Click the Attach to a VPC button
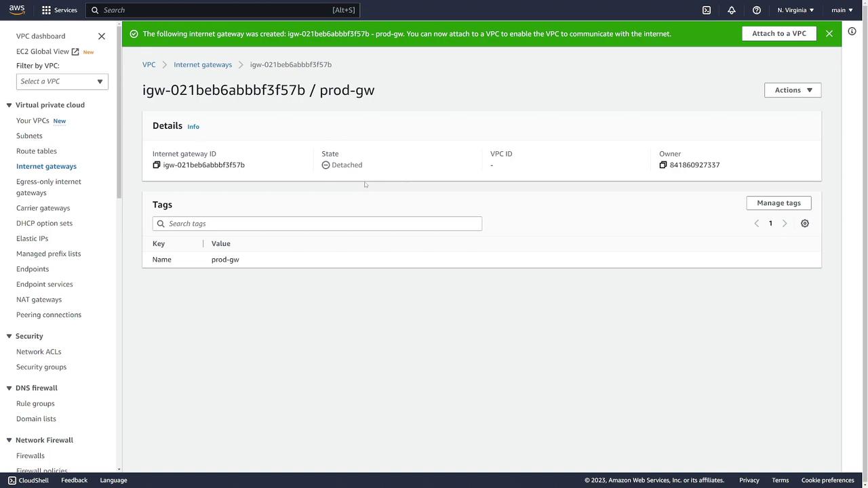 click(x=779, y=33)
